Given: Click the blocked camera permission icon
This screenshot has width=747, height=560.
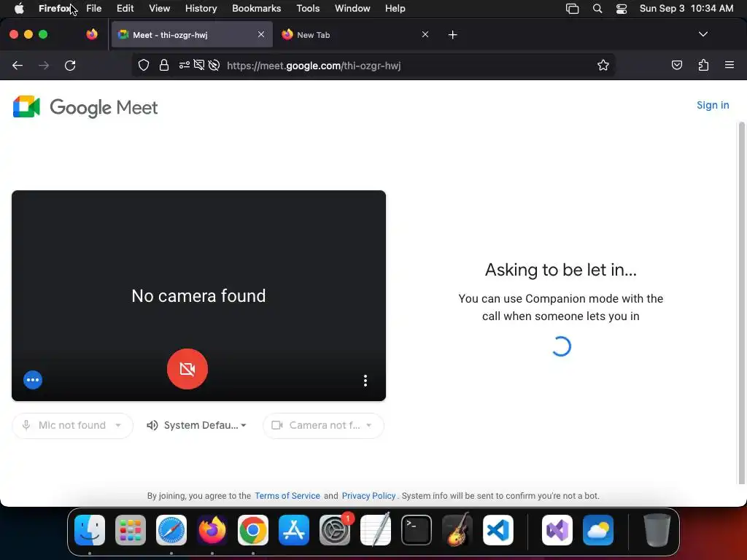Looking at the screenshot, I should (x=199, y=65).
